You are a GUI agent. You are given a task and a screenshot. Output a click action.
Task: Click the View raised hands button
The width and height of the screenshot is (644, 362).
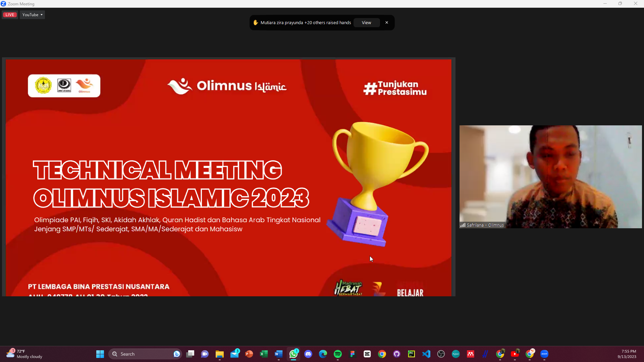(x=366, y=23)
